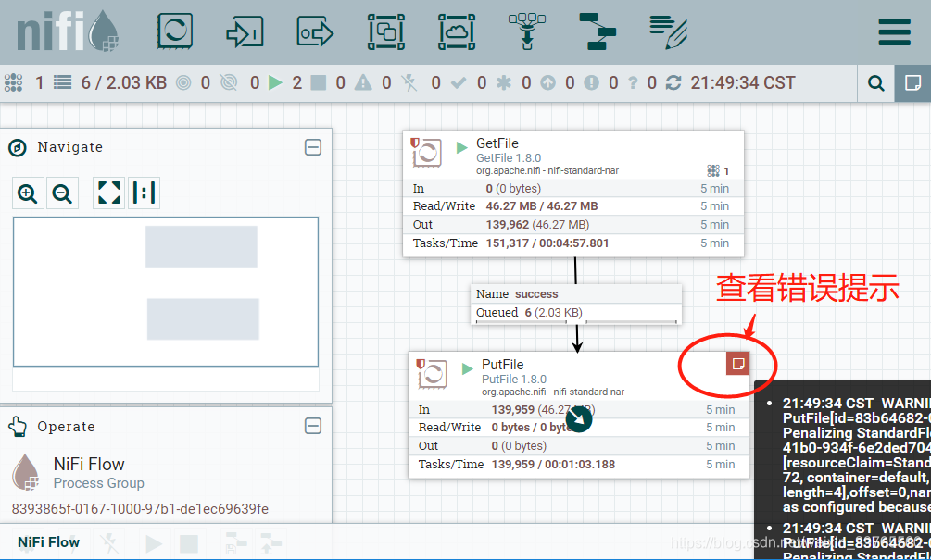The width and height of the screenshot is (931, 560).
Task: Select the GetFile processor title
Action: tap(497, 143)
